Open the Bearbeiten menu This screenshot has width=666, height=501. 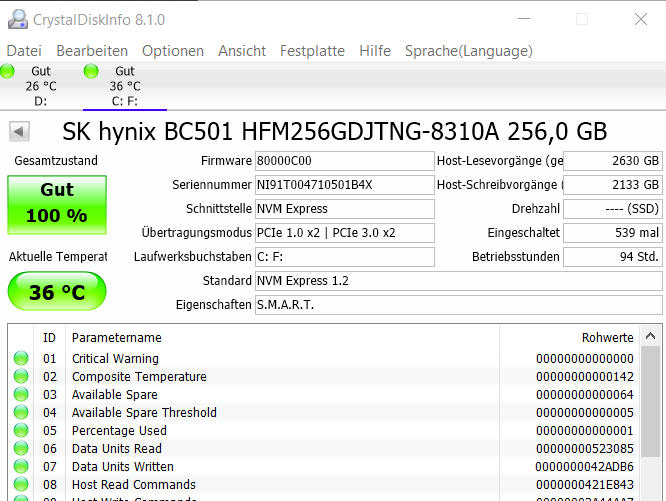tap(92, 51)
